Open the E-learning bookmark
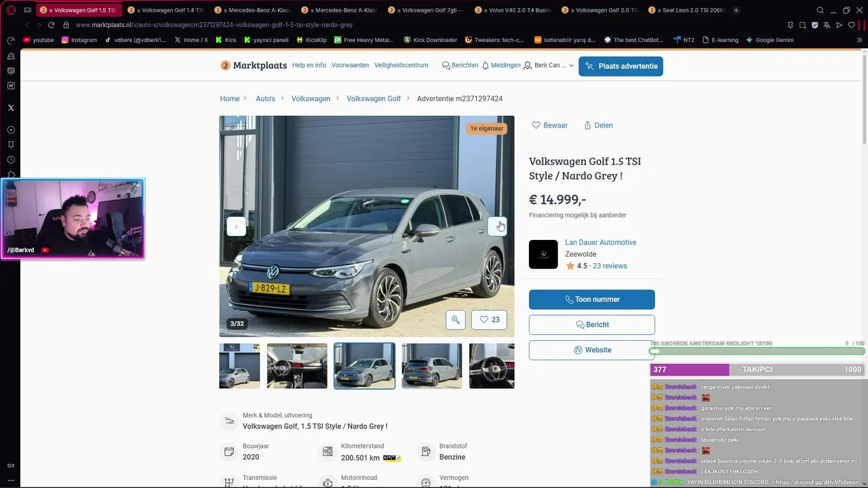Screen dimensions: 868x488 [x=720, y=40]
